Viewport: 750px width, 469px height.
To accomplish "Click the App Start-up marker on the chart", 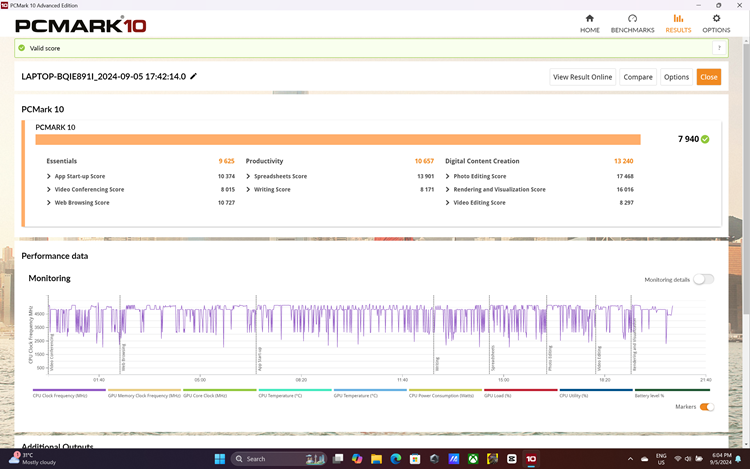I will pyautogui.click(x=260, y=359).
